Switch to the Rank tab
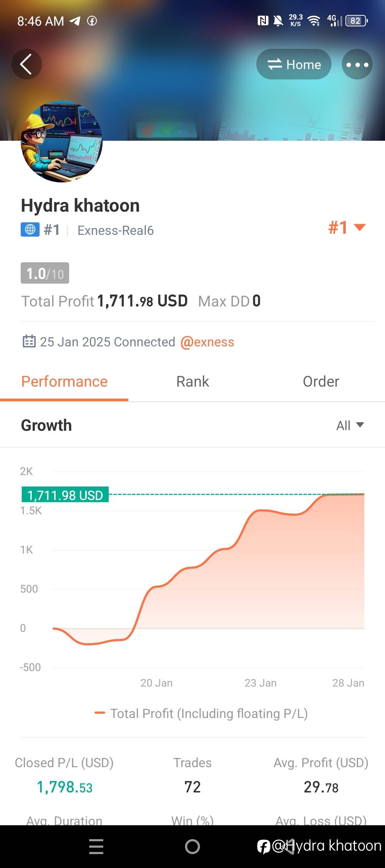 [x=192, y=382]
